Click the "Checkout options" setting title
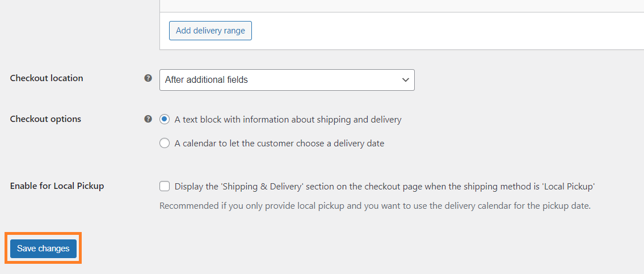The width and height of the screenshot is (644, 274). (x=45, y=119)
